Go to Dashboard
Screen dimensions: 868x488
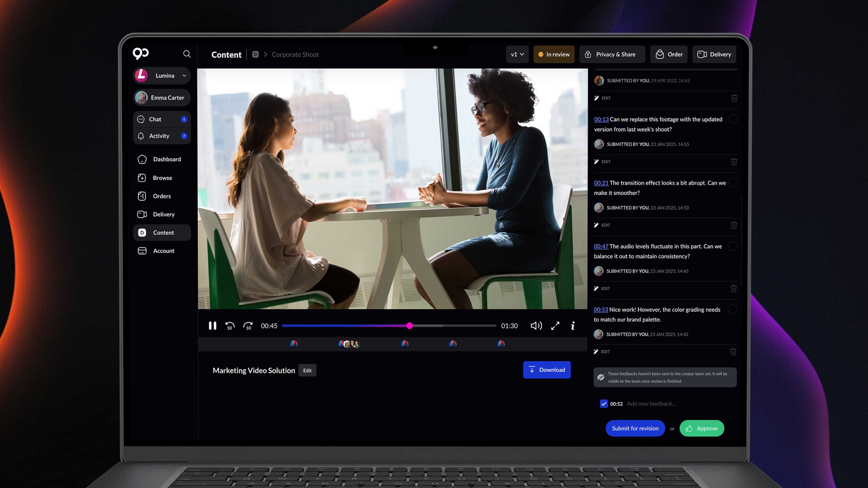pos(162,159)
